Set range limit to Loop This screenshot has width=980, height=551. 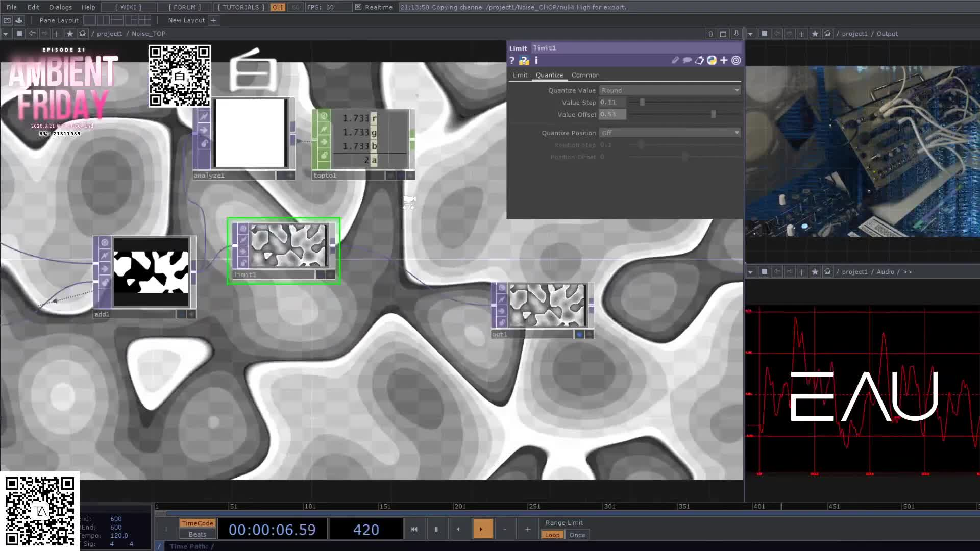click(x=552, y=535)
